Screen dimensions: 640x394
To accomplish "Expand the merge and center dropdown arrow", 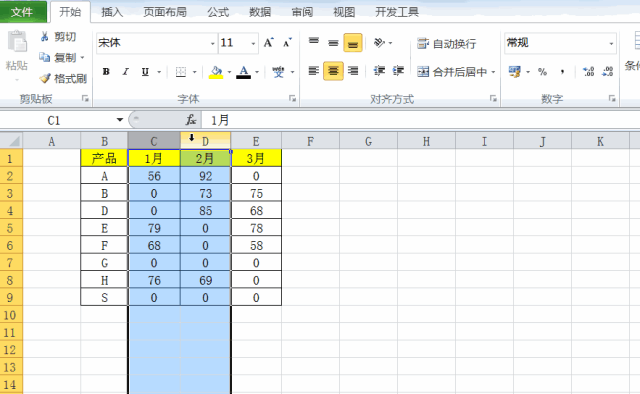I will [493, 72].
